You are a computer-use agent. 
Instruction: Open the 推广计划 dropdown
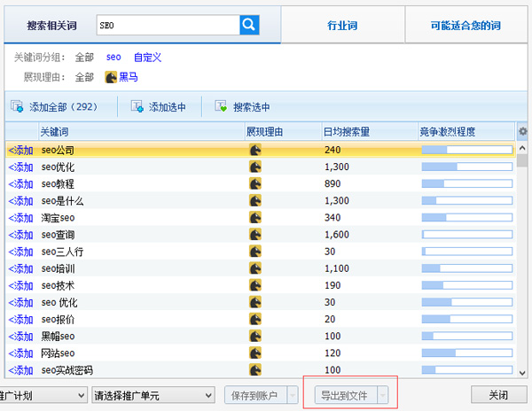(x=43, y=394)
